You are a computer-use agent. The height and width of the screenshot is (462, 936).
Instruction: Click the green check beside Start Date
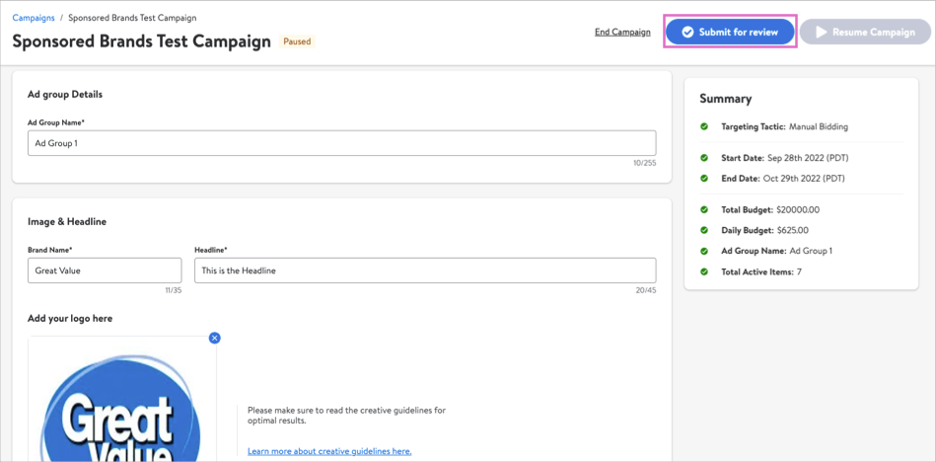704,158
